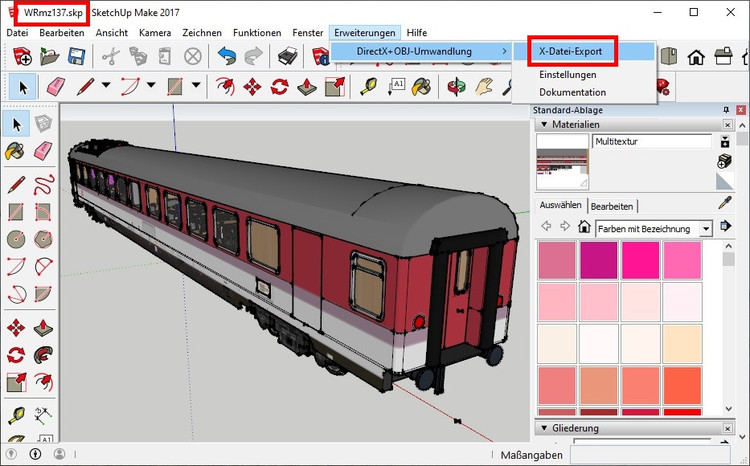Select the Make Component tool in left toolbar
The height and width of the screenshot is (466, 750).
pyautogui.click(x=43, y=124)
